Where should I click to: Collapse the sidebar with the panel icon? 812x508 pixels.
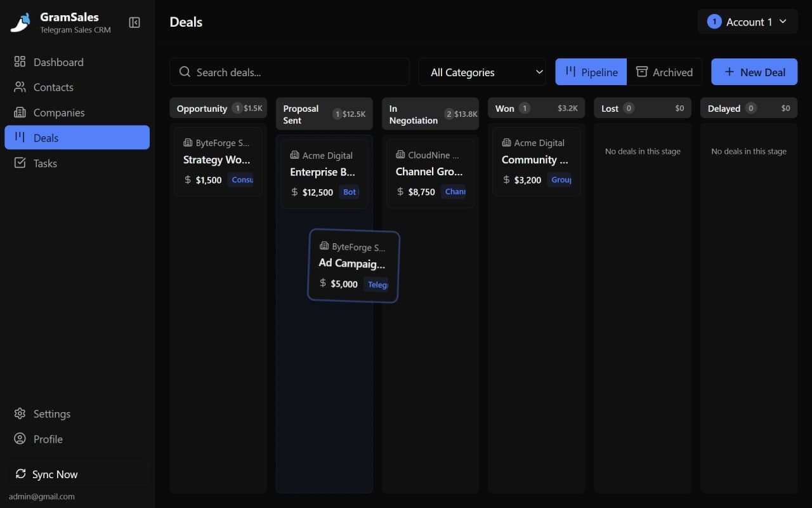pos(134,22)
